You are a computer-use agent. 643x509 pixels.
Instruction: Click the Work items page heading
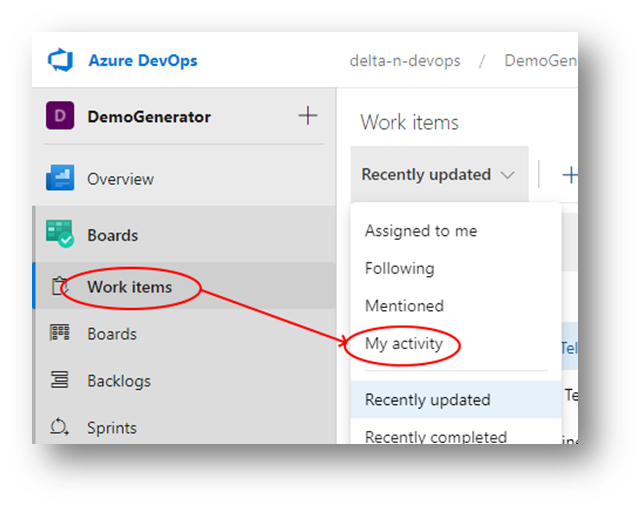[x=409, y=123]
